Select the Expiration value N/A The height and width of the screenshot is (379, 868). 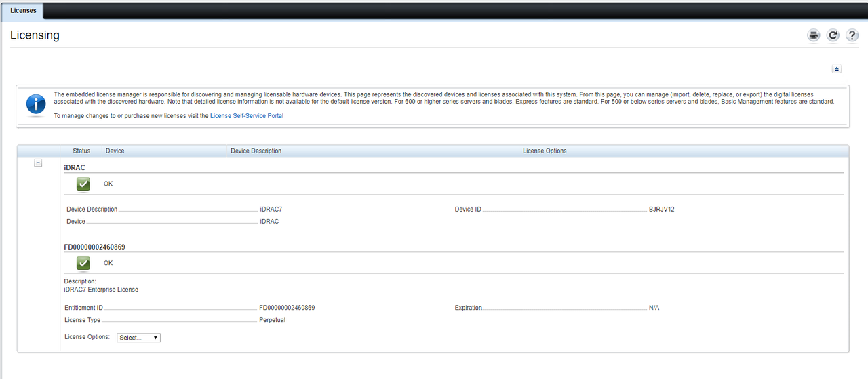click(654, 308)
